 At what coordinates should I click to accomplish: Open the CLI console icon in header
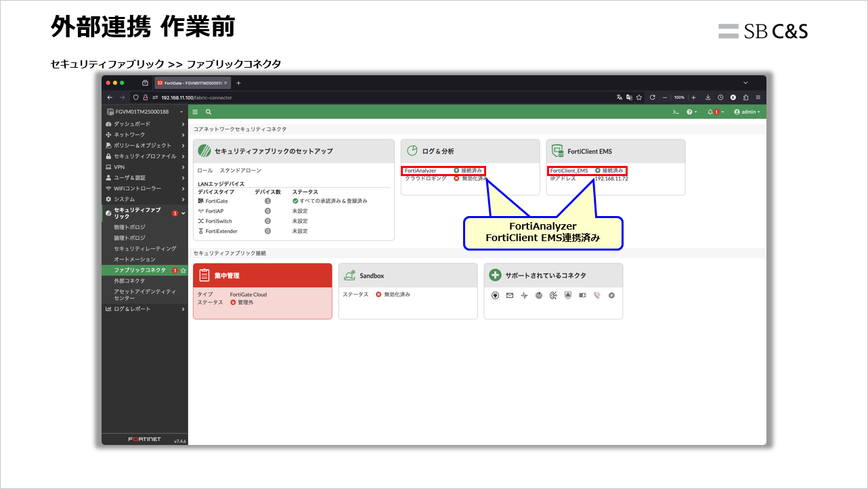[676, 112]
